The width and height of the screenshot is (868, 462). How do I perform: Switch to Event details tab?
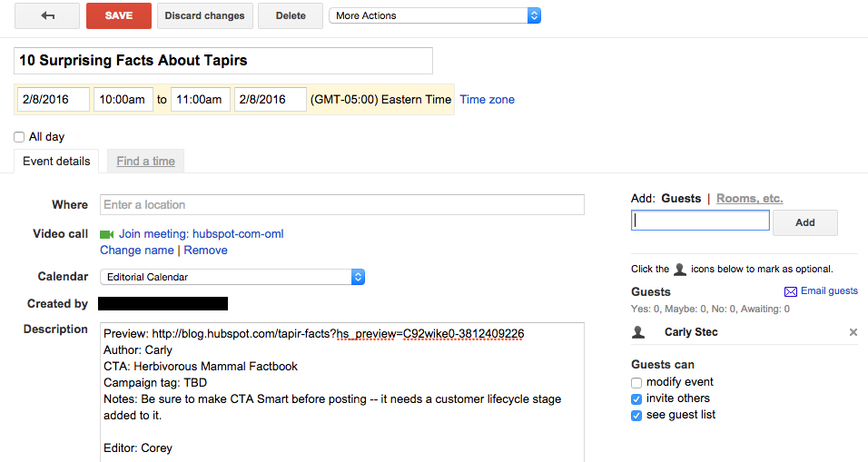pyautogui.click(x=56, y=161)
